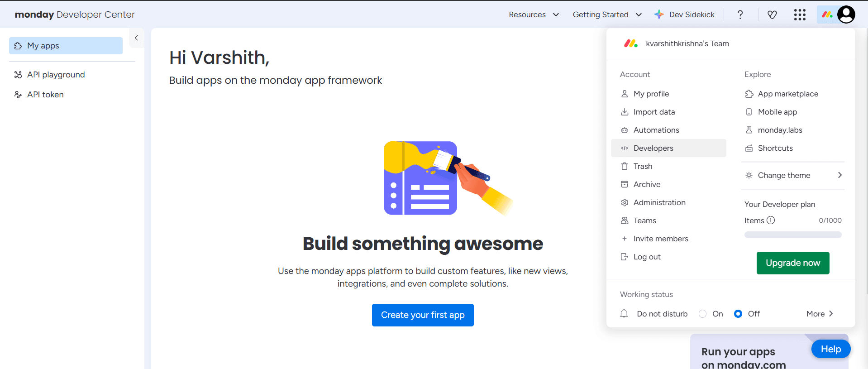Collapse the left sidebar with the chevron
Viewport: 868px width, 369px height.
136,38
